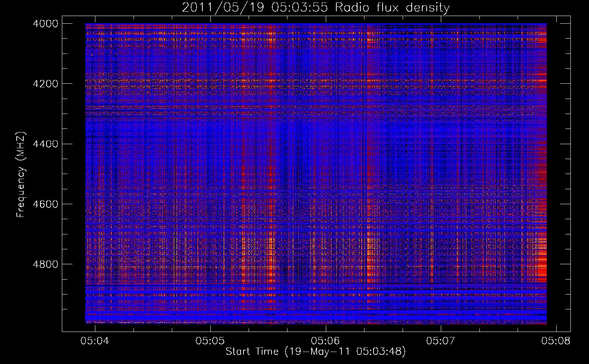Select the 4200 frequency tick label
589x364 pixels.
click(46, 84)
